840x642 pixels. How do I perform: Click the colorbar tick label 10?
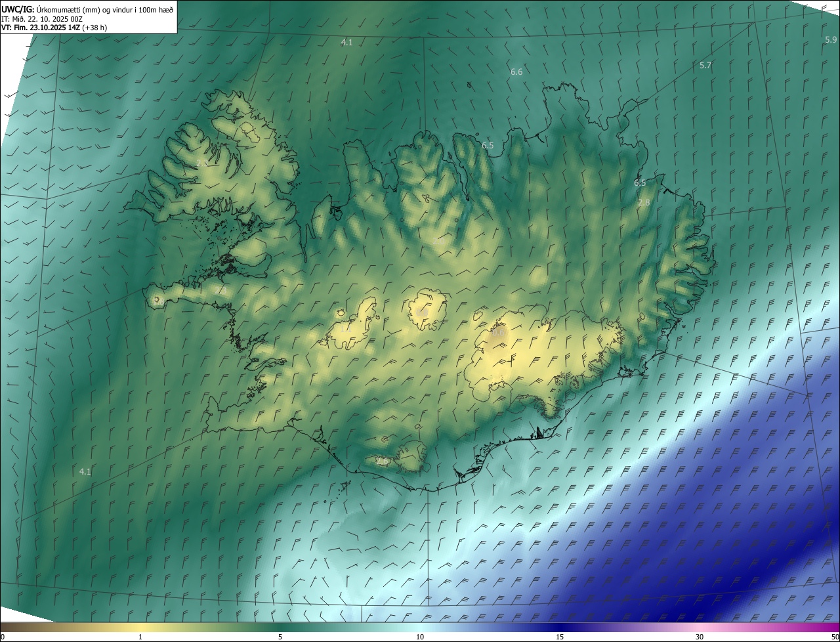[x=420, y=637]
